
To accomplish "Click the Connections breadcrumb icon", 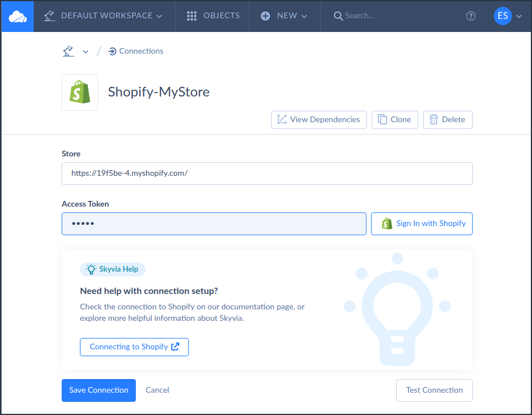I will pyautogui.click(x=112, y=51).
